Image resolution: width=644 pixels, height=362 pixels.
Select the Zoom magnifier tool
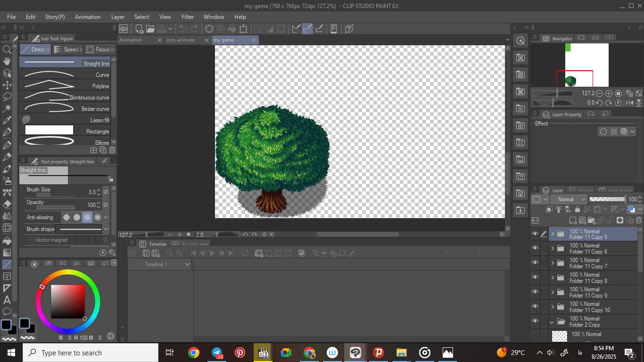click(7, 49)
